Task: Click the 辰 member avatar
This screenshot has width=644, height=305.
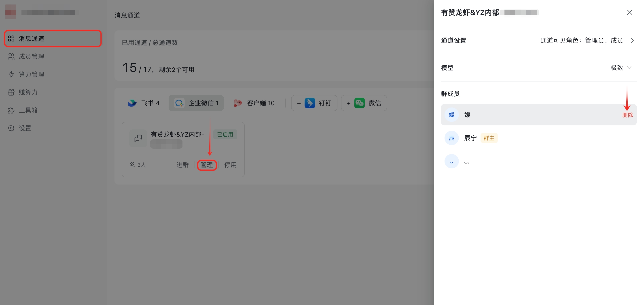Action: (451, 138)
